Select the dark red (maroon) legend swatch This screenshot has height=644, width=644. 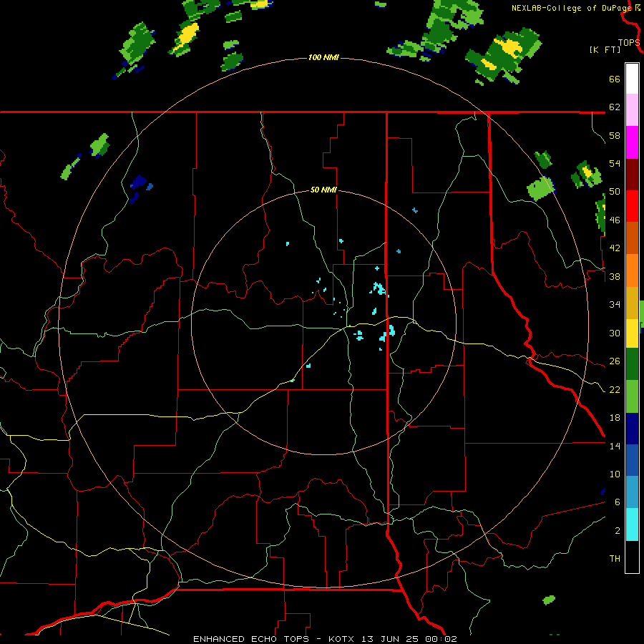pyautogui.click(x=632, y=175)
